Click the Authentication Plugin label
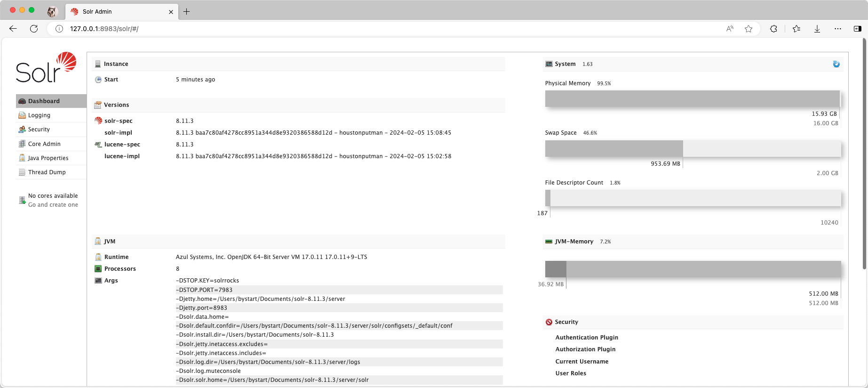 point(587,338)
